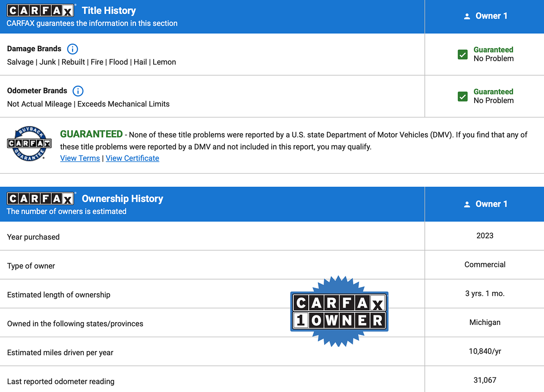Click the 'Year purchased' row label
This screenshot has width=544, height=392.
33,237
